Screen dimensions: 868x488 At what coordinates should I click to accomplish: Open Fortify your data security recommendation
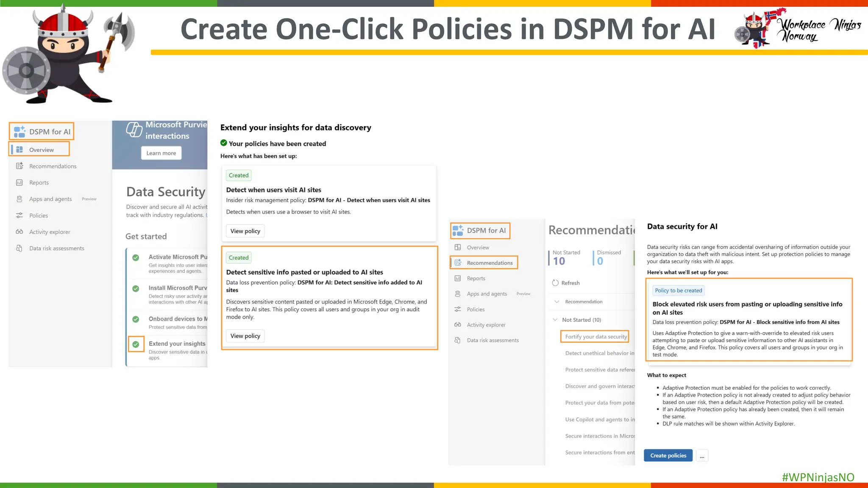tap(595, 337)
